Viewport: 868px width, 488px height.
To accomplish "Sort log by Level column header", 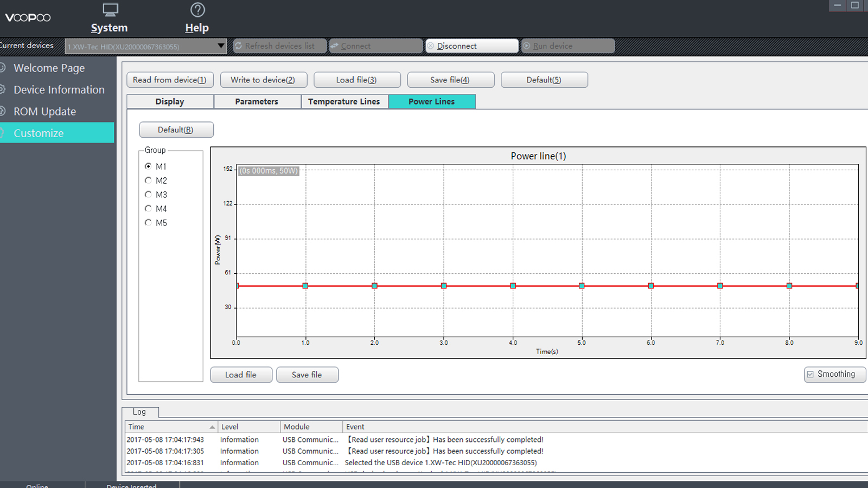I will pos(249,427).
